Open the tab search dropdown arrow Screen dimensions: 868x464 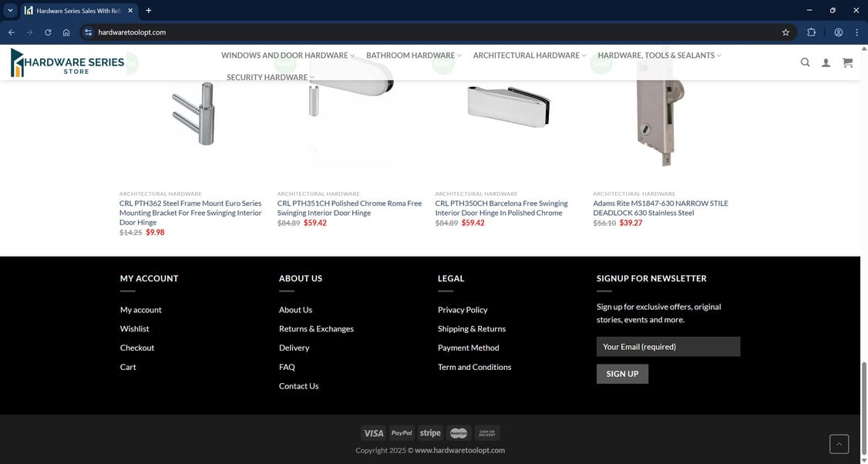10,11
